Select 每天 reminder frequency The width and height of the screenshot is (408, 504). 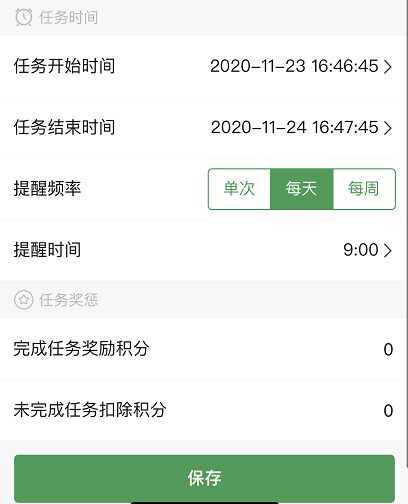[301, 189]
